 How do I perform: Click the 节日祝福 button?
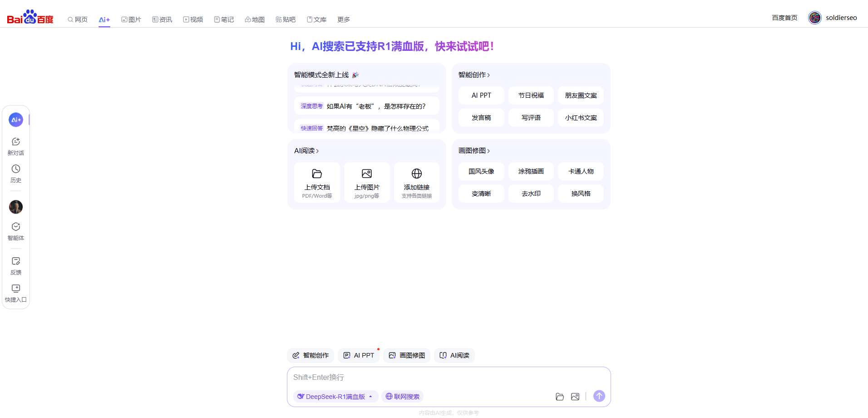(x=531, y=95)
